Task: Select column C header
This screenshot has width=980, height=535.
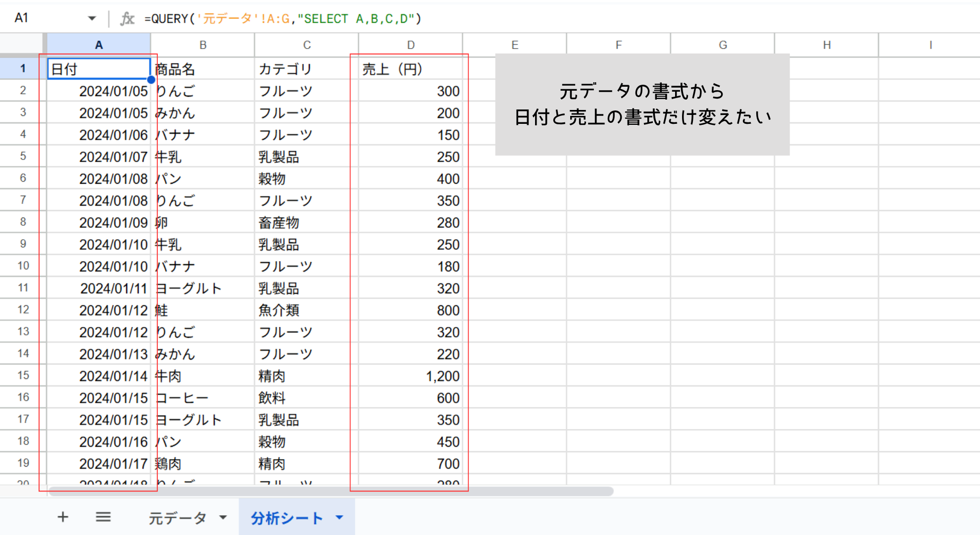Action: [307, 45]
